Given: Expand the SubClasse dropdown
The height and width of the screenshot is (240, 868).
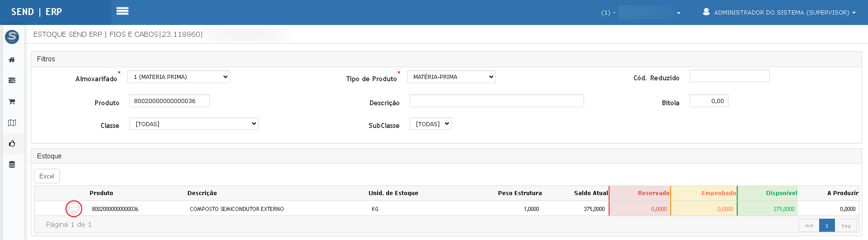Looking at the screenshot, I should (x=430, y=124).
